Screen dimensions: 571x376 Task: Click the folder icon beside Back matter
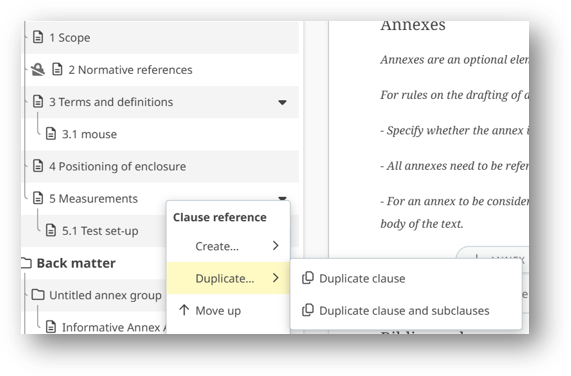click(26, 263)
